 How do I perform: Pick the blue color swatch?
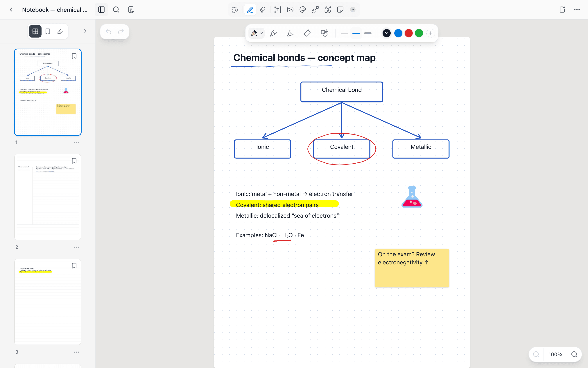click(398, 33)
